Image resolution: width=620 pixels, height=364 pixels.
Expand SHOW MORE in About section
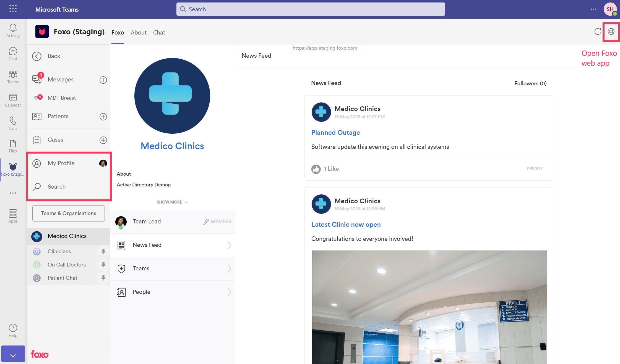[172, 202]
